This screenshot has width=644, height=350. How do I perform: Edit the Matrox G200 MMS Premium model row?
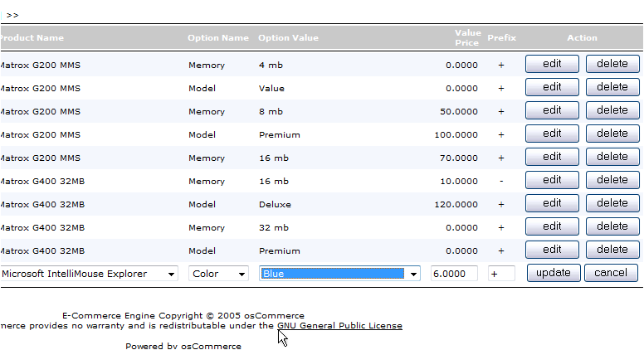click(x=552, y=134)
